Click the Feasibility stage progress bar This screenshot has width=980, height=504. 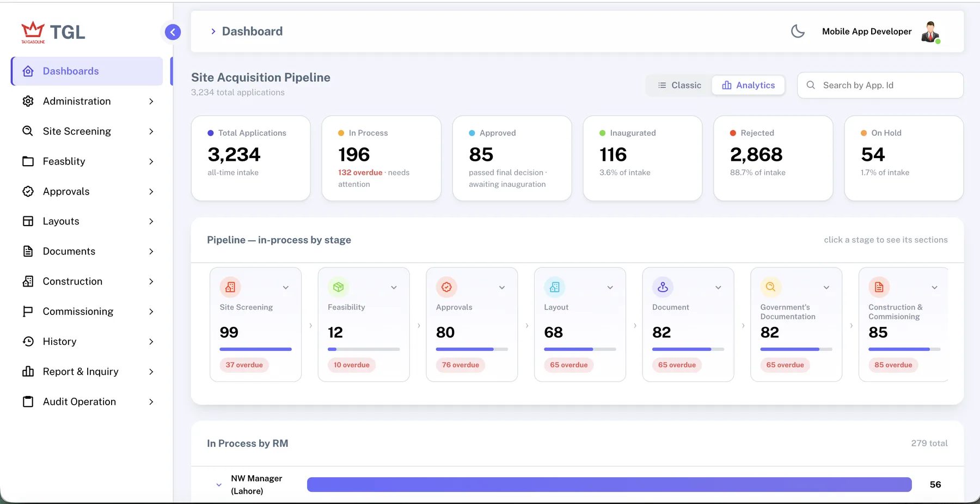click(x=364, y=349)
